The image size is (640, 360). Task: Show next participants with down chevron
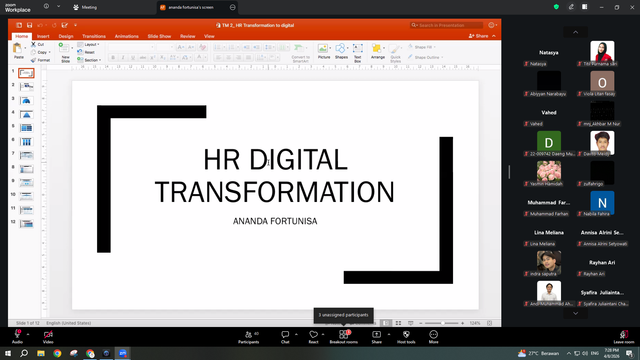click(576, 313)
